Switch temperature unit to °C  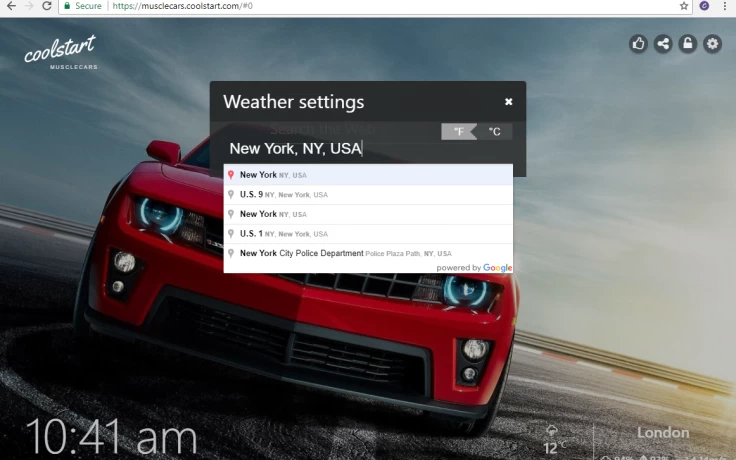(x=494, y=132)
